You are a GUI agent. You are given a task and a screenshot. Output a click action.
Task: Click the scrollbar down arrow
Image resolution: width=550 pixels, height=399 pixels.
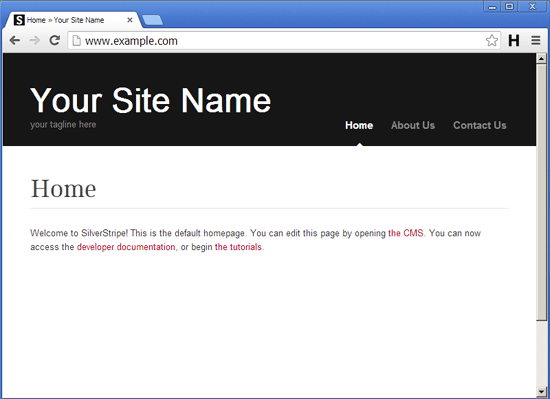[x=541, y=392]
